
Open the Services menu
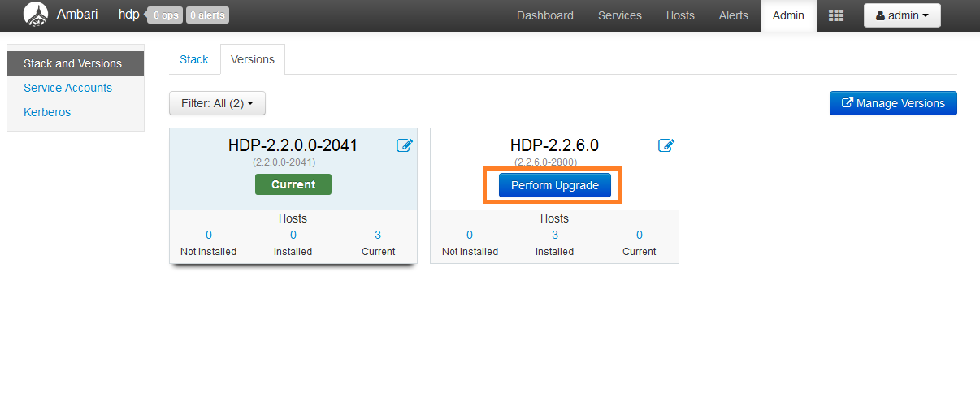point(620,15)
